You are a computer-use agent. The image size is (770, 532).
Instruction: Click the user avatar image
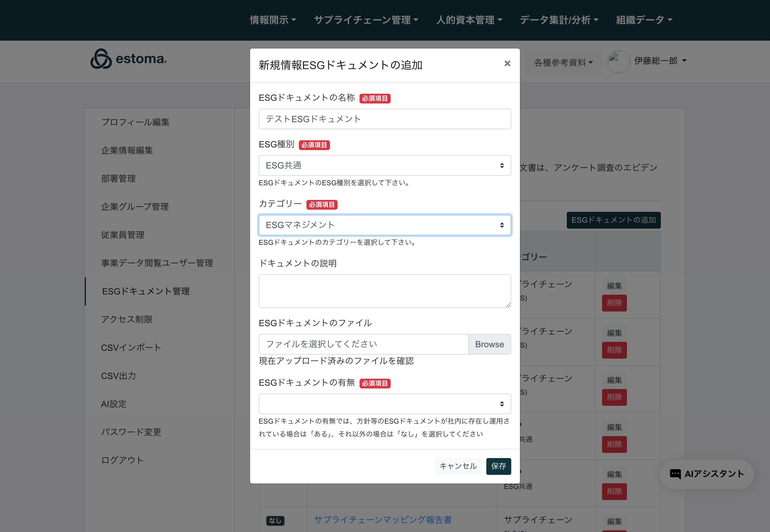(618, 61)
